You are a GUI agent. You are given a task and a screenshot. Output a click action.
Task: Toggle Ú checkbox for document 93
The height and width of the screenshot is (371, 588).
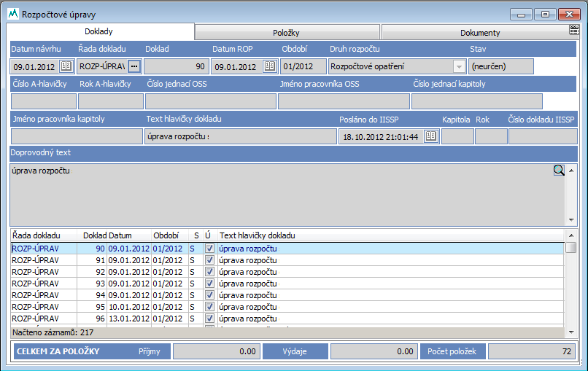(209, 284)
